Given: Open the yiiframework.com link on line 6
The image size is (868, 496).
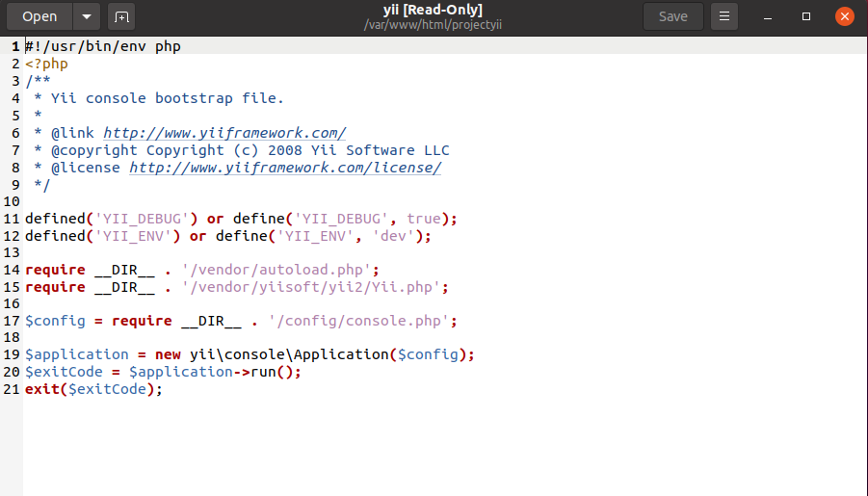Looking at the screenshot, I should point(224,133).
